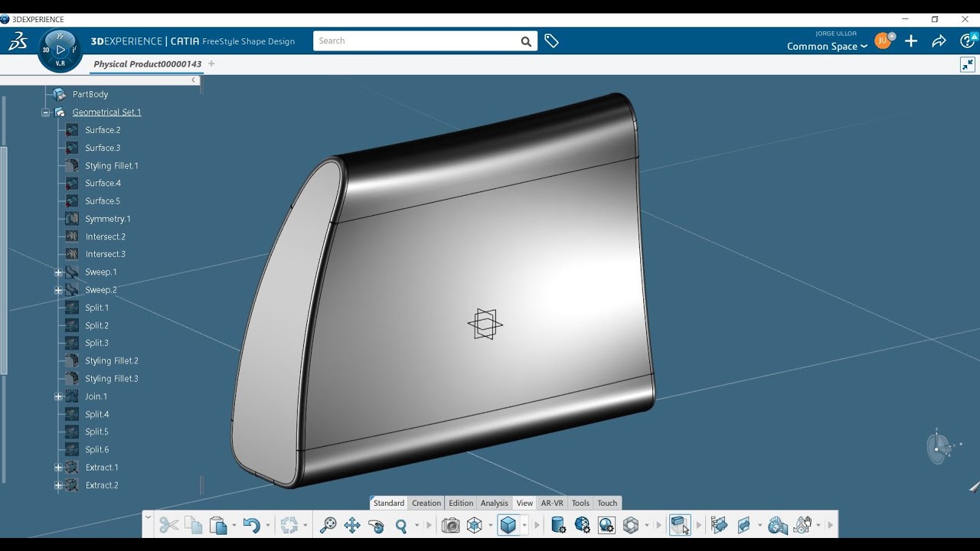Click the blue surface arrow icon
980x551 pixels.
[x=743, y=525]
